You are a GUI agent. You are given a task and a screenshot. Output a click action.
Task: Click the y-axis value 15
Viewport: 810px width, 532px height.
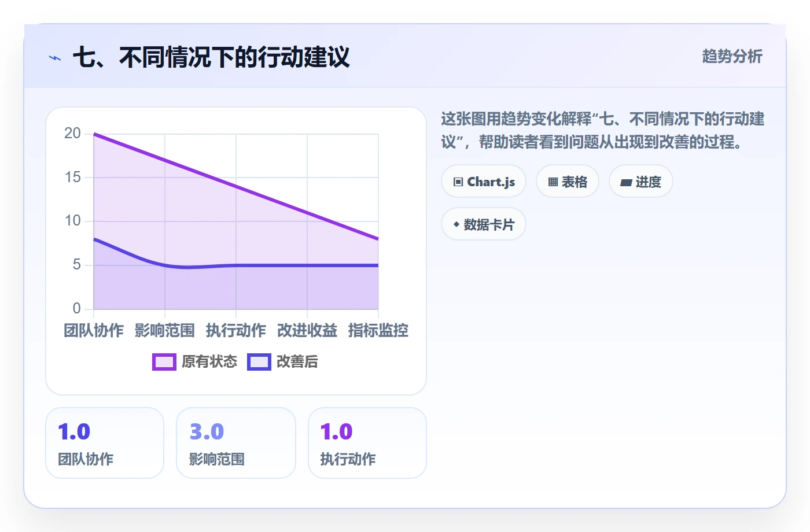point(73,177)
